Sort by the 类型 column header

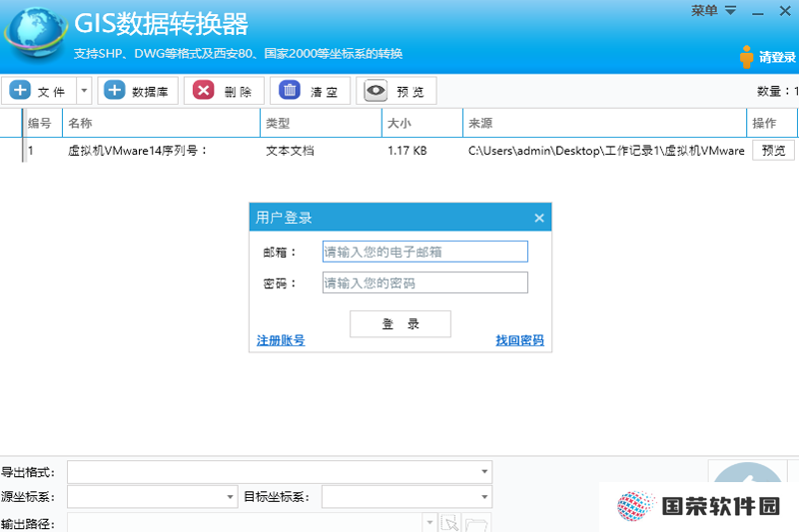pyautogui.click(x=321, y=123)
